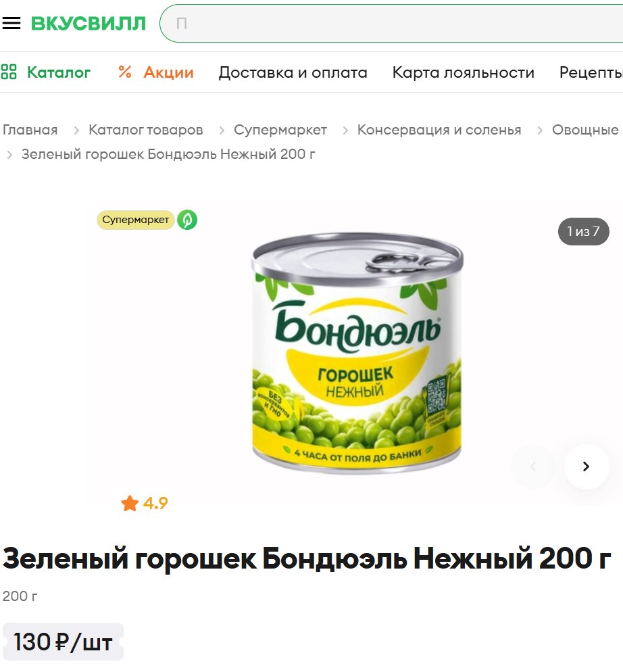Open Карта лояльности page
Viewport: 623px width, 672px height.
(463, 72)
